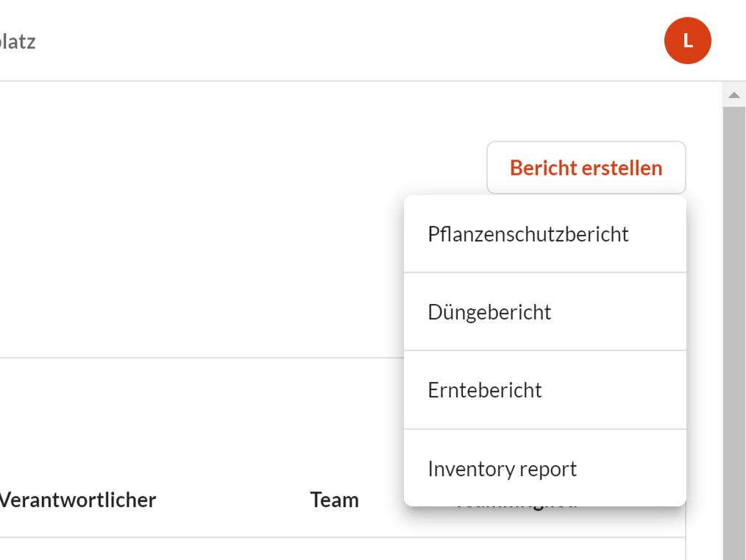Start a harvest report with 'Erntebericht'
This screenshot has width=746, height=560.
[x=485, y=390]
